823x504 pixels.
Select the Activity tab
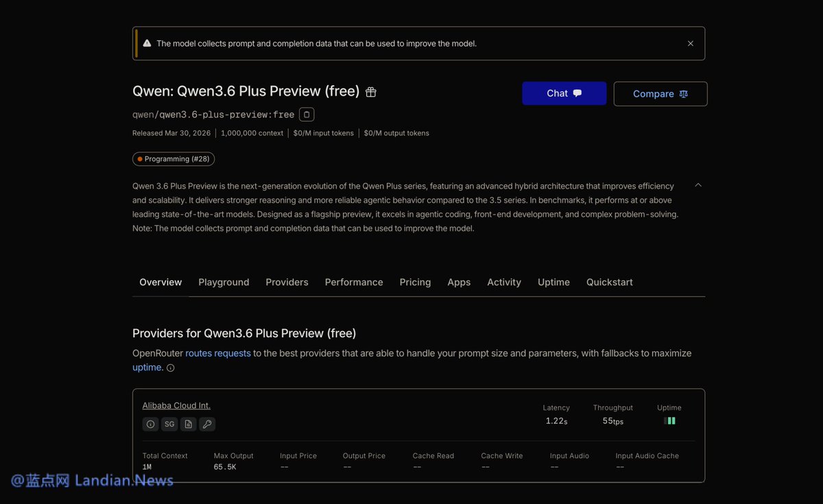503,282
